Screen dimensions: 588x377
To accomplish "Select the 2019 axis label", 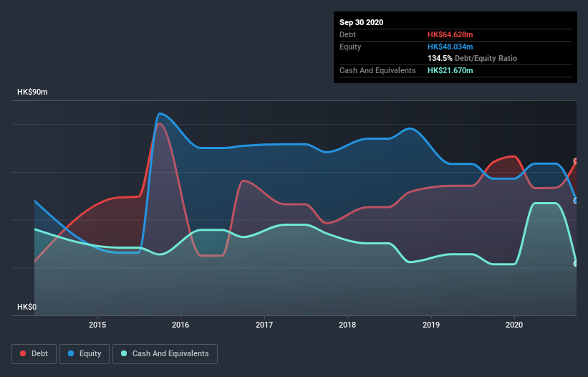I will [431, 325].
